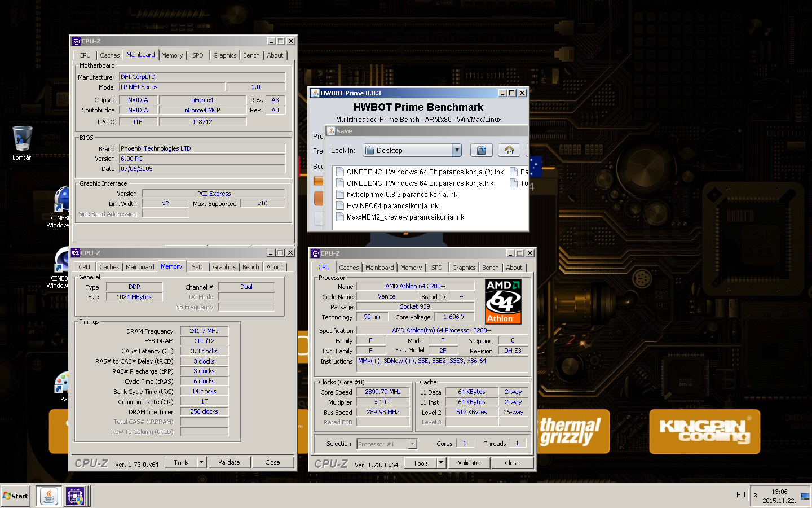Click core speed value 2899.79 MHz
Image resolution: width=812 pixels, height=508 pixels.
click(x=383, y=392)
